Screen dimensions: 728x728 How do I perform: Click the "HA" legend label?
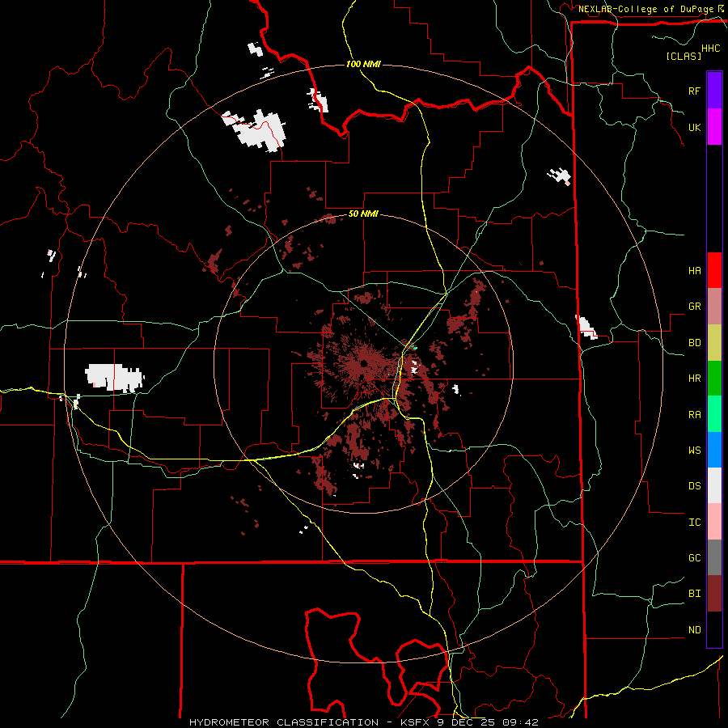point(694,270)
